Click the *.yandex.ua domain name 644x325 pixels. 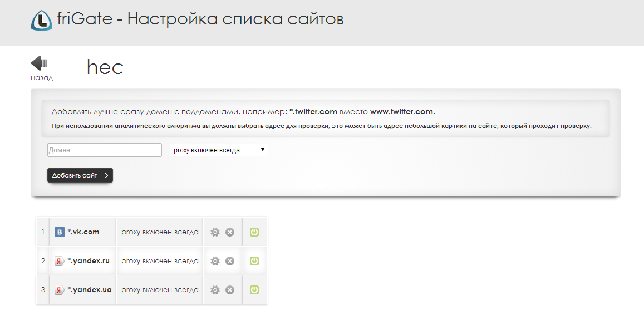(x=89, y=290)
